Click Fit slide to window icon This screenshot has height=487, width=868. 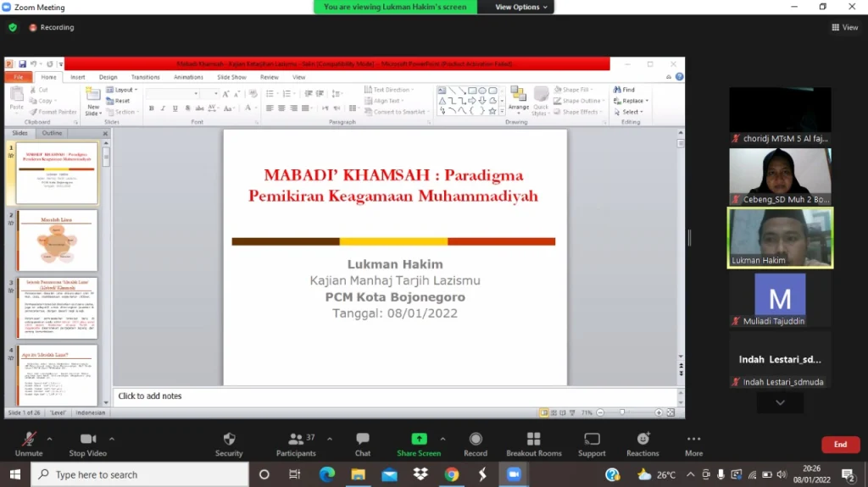click(670, 412)
